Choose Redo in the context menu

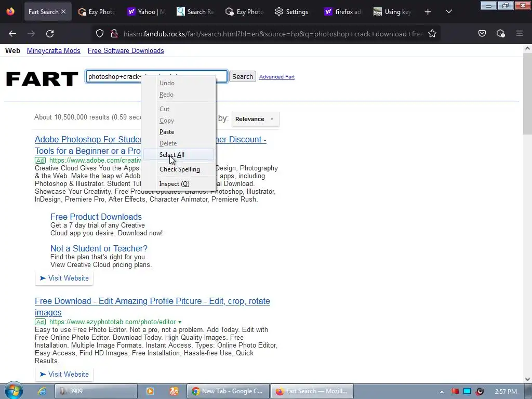179,95
